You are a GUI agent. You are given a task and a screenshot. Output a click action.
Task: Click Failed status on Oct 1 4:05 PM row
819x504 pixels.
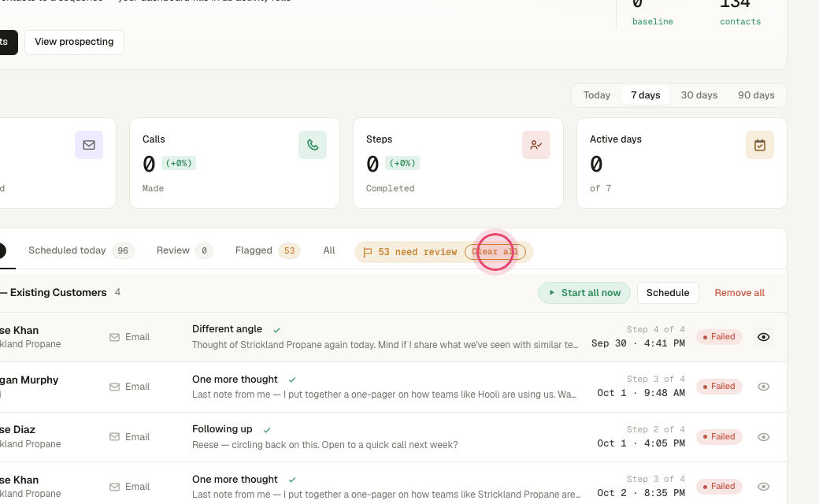(x=719, y=436)
